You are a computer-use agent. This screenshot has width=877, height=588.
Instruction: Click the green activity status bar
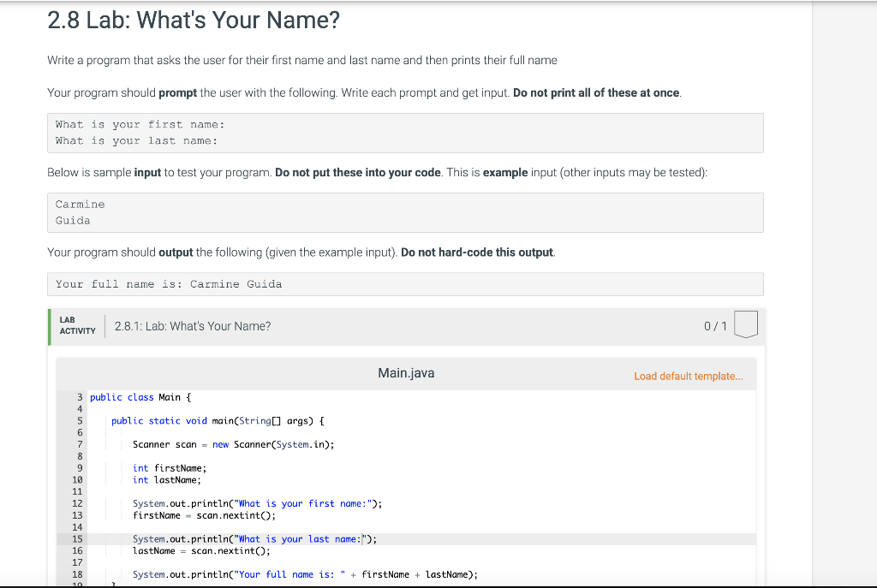[x=49, y=326]
